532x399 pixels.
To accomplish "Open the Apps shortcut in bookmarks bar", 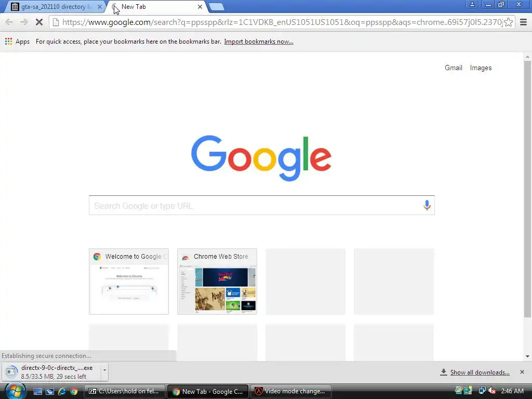I will pyautogui.click(x=17, y=42).
